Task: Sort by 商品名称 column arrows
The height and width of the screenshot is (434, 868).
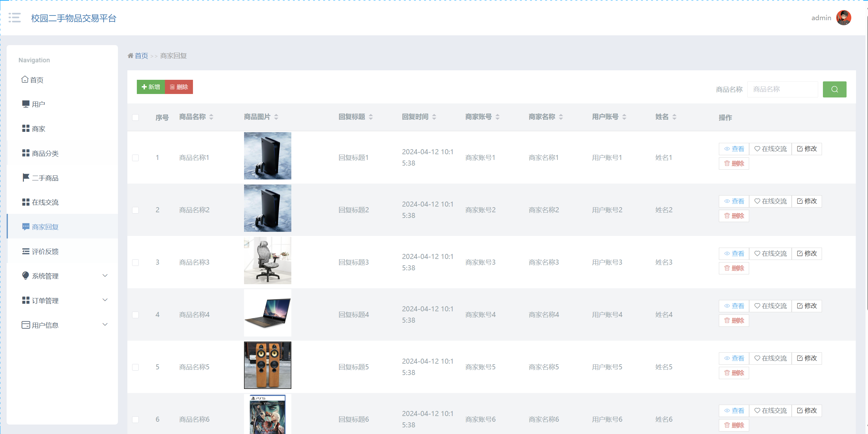Action: pos(211,117)
